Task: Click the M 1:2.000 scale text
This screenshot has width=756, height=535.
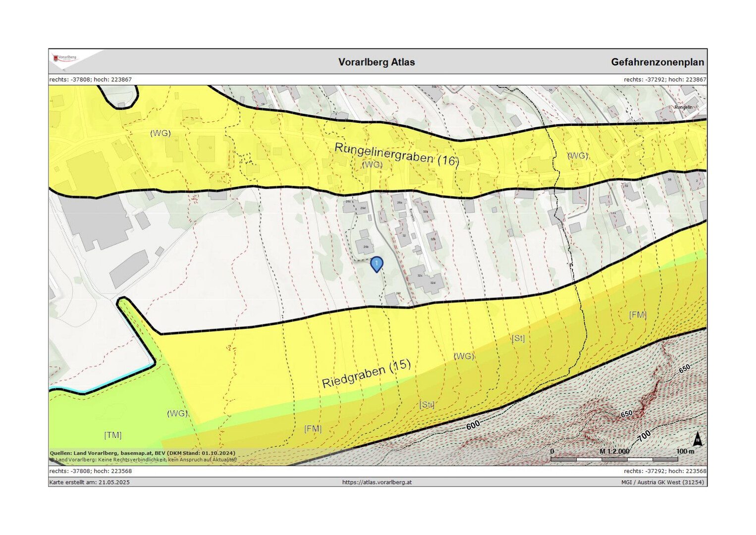Action: pyautogui.click(x=614, y=451)
